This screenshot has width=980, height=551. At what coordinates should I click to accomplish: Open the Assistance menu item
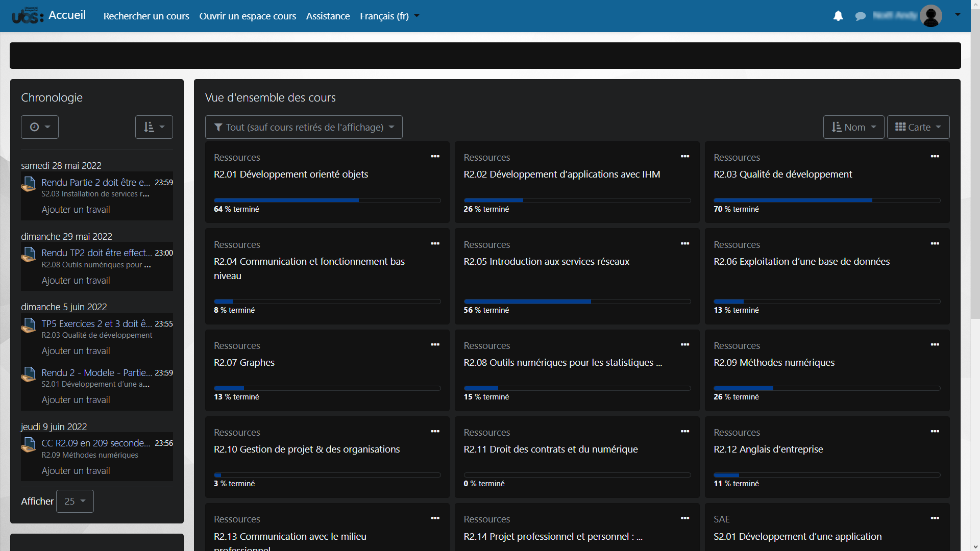(328, 16)
